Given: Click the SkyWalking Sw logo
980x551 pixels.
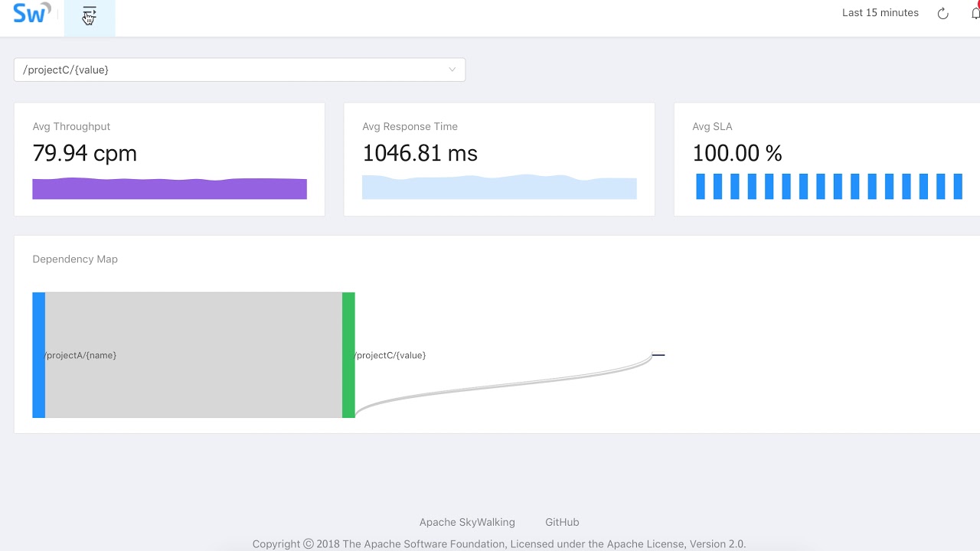Looking at the screenshot, I should pos(31,13).
